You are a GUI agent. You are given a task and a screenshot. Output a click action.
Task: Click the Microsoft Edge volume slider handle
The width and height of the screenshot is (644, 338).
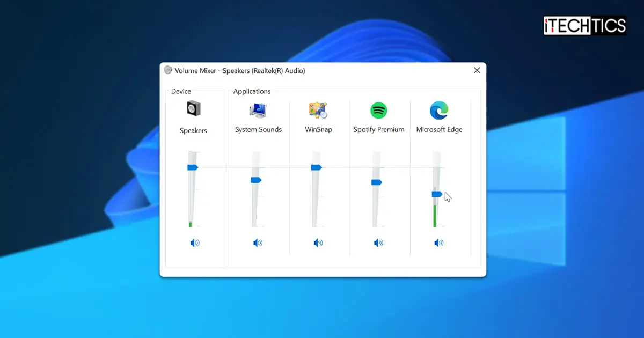tap(437, 194)
